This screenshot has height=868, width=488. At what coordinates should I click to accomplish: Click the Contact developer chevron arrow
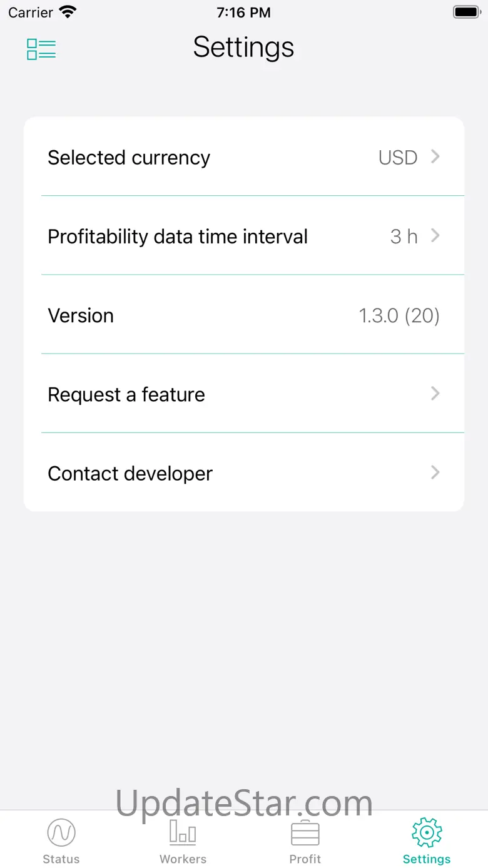(435, 472)
